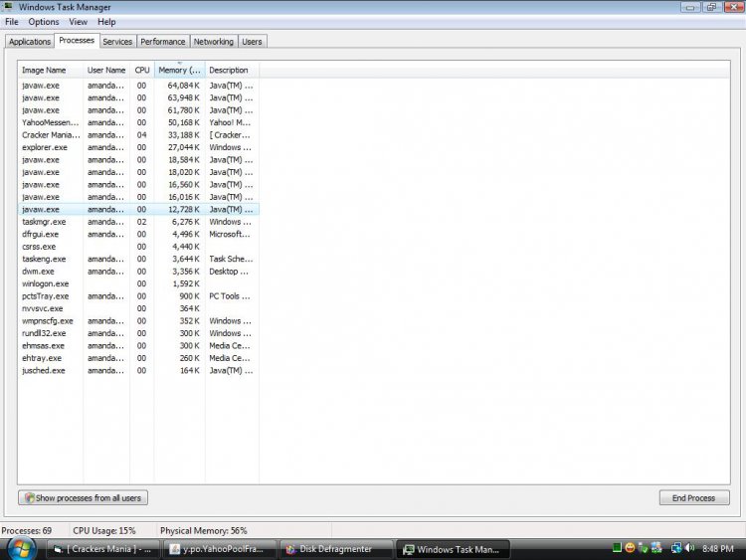
Task: Click Processes: 69 status text
Action: pos(26,530)
